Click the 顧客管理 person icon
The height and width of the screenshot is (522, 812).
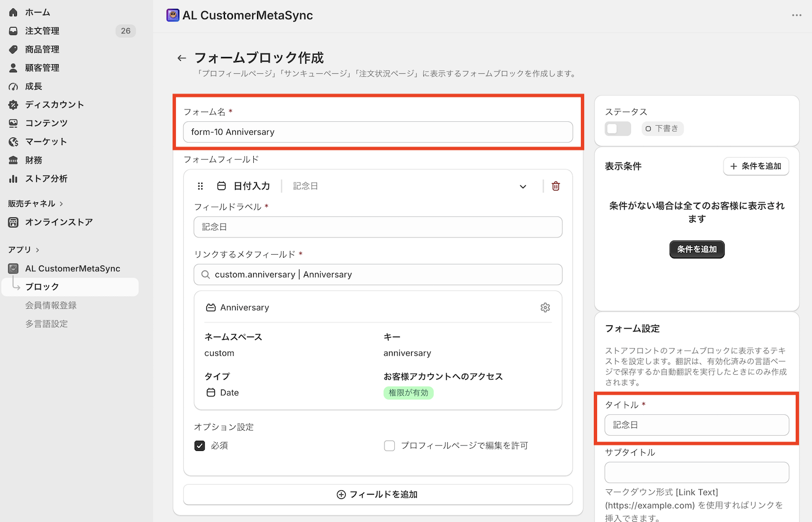point(13,68)
